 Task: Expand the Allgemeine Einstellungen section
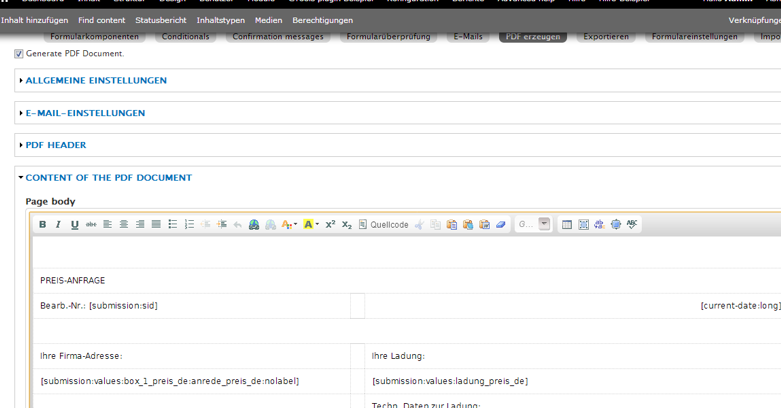[96, 81]
